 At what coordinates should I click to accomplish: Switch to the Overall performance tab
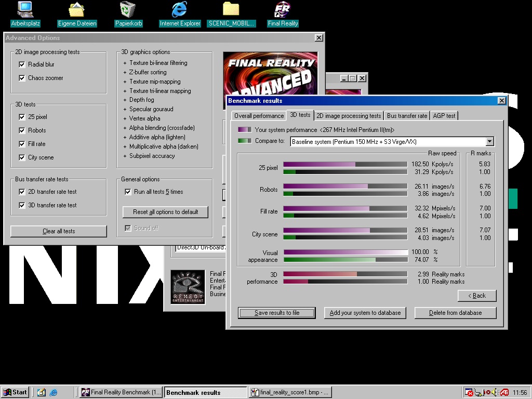coord(259,116)
